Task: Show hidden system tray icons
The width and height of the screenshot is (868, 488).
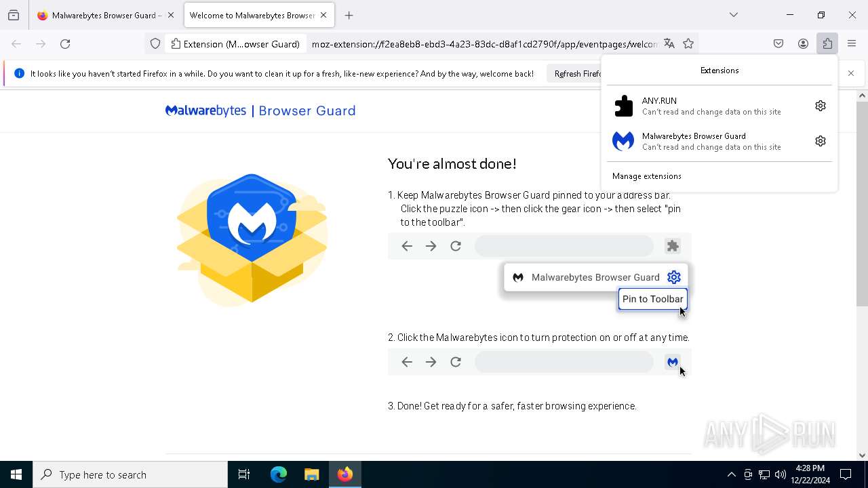Action: (731, 474)
